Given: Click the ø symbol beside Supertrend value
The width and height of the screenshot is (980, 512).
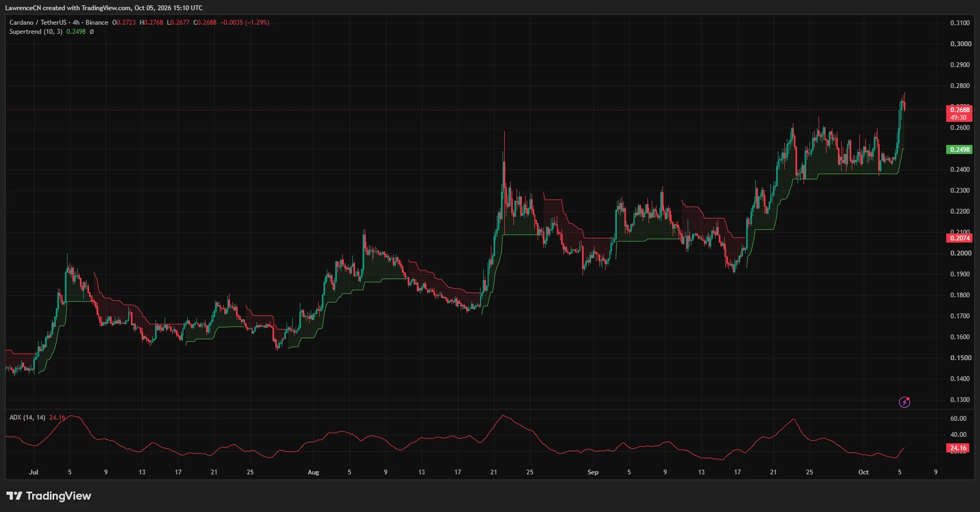Looking at the screenshot, I should 92,32.
